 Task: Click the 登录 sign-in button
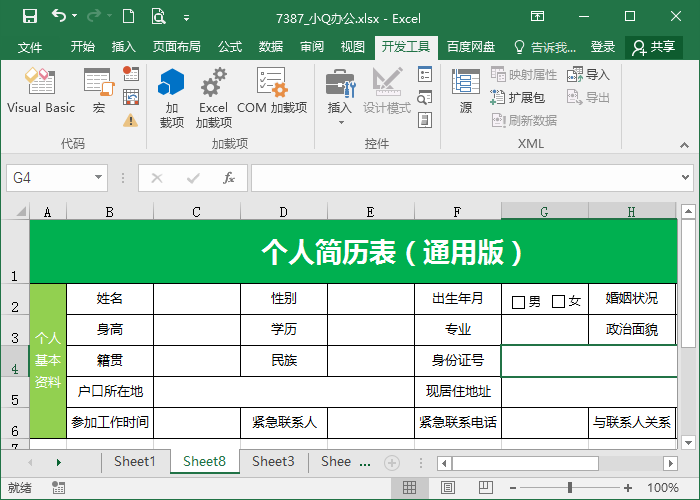[603, 46]
